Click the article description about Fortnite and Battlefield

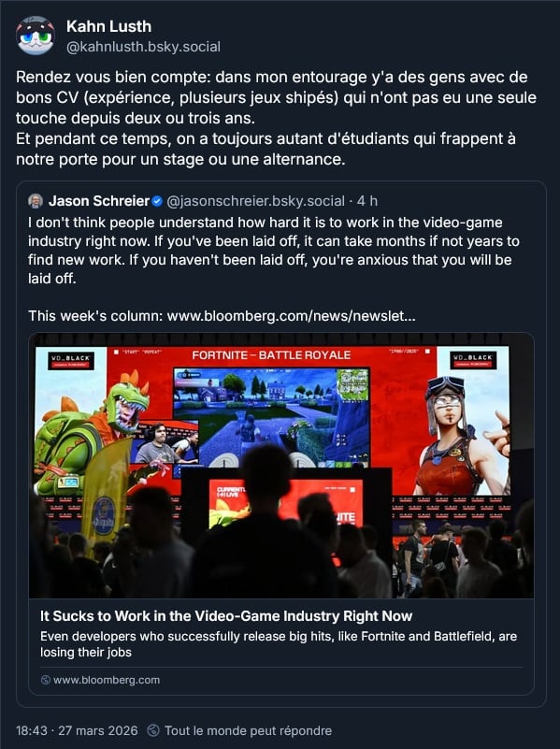279,644
